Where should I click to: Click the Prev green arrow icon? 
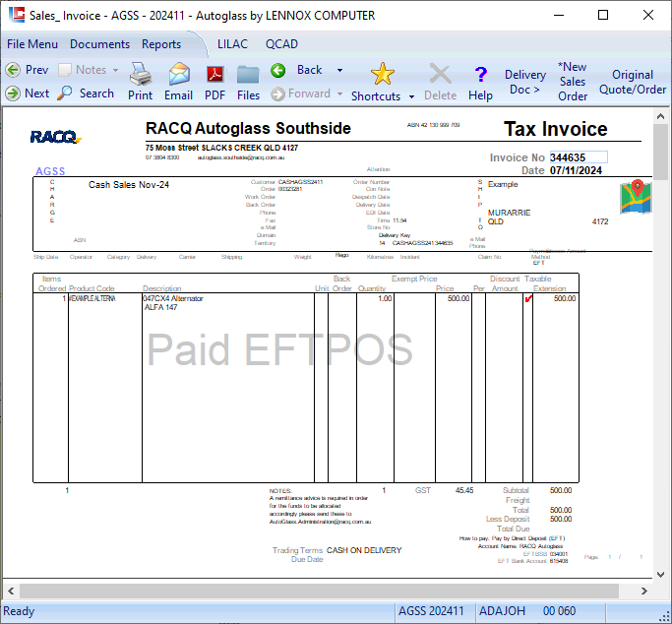(13, 70)
